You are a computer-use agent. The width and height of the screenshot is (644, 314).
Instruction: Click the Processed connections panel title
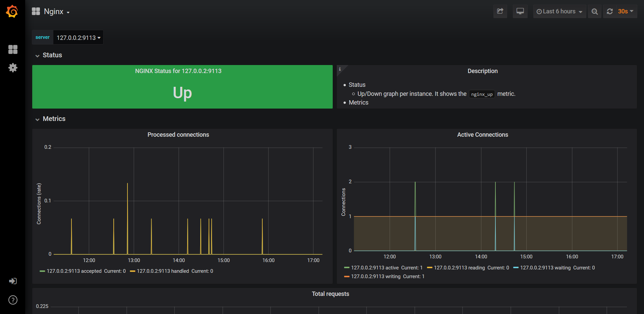(x=178, y=135)
